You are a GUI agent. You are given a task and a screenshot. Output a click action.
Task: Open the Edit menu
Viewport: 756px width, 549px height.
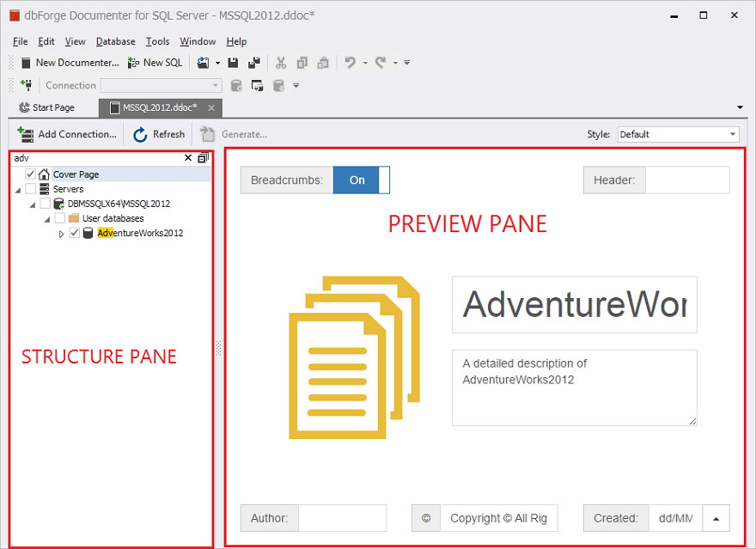(x=46, y=41)
